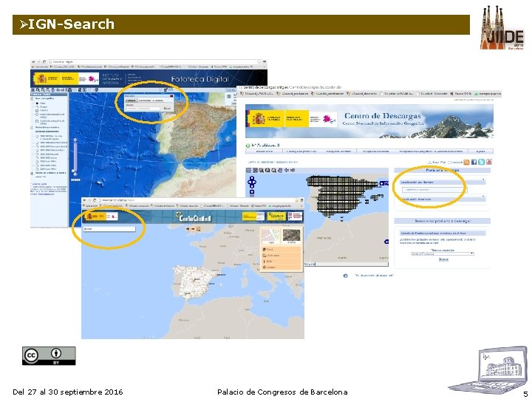
Task: Click the reload icon in the CartoCiudad browser
Action: point(95,200)
